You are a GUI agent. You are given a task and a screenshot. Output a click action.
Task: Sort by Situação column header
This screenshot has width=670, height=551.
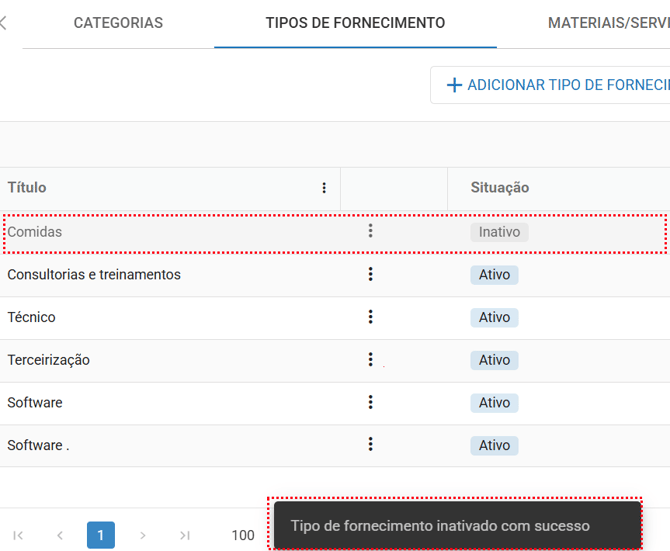point(500,188)
